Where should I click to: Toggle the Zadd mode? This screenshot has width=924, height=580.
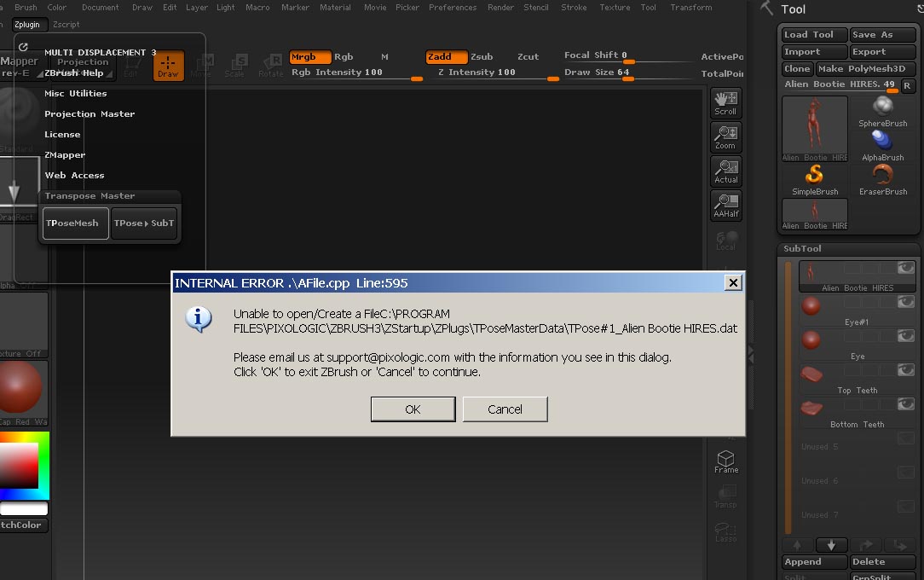tap(446, 56)
